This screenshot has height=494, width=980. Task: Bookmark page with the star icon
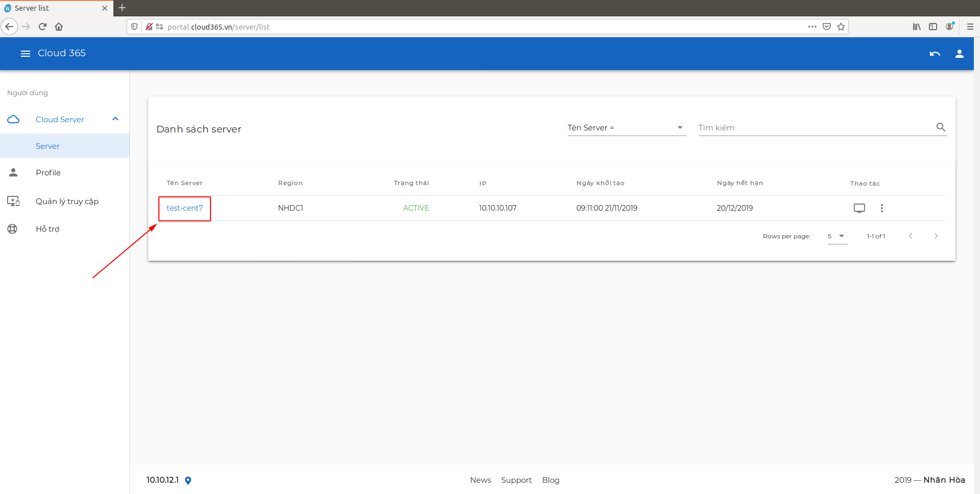[841, 27]
